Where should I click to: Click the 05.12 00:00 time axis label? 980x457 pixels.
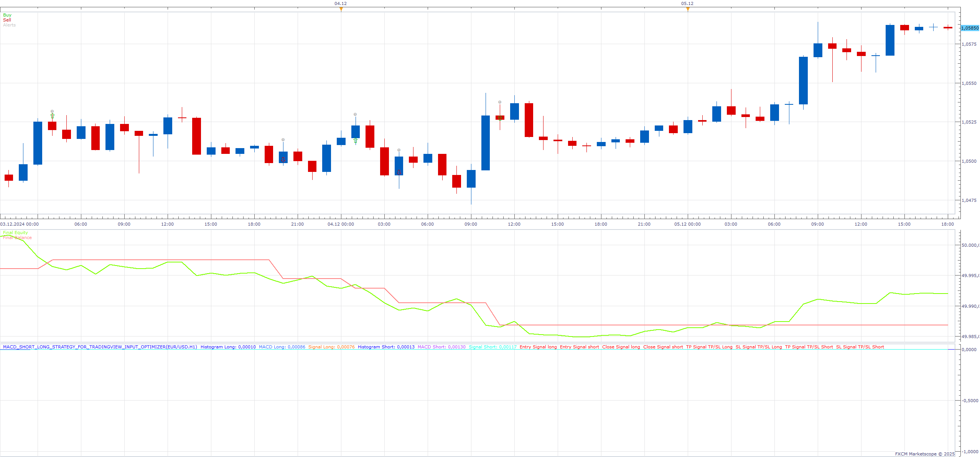click(687, 224)
